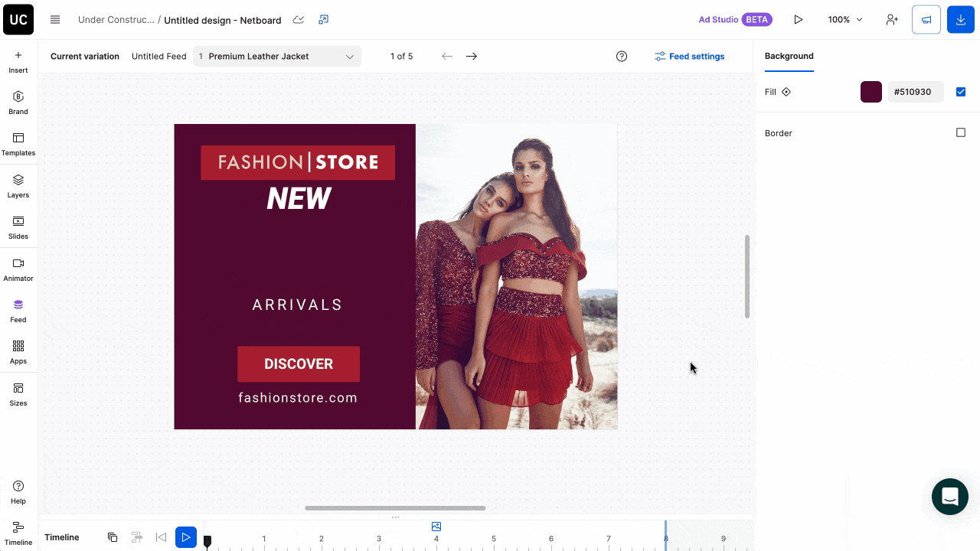The width and height of the screenshot is (980, 551).
Task: Click the UC logo home button
Action: 18,19
